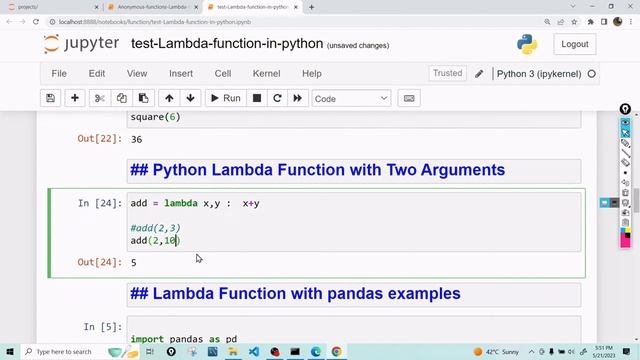
Task: Click the Trusted notebook button
Action: (447, 73)
